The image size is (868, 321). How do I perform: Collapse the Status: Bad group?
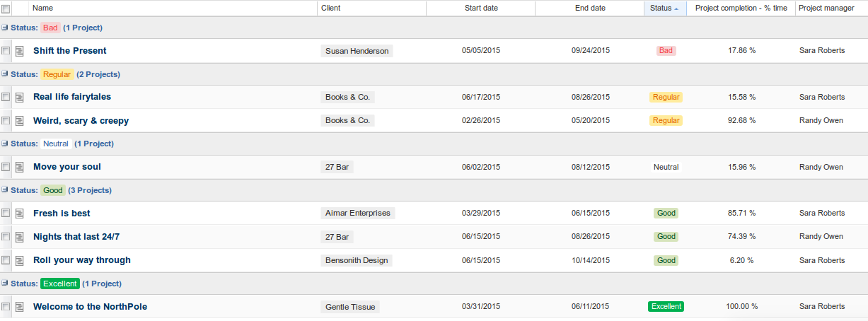coord(5,28)
